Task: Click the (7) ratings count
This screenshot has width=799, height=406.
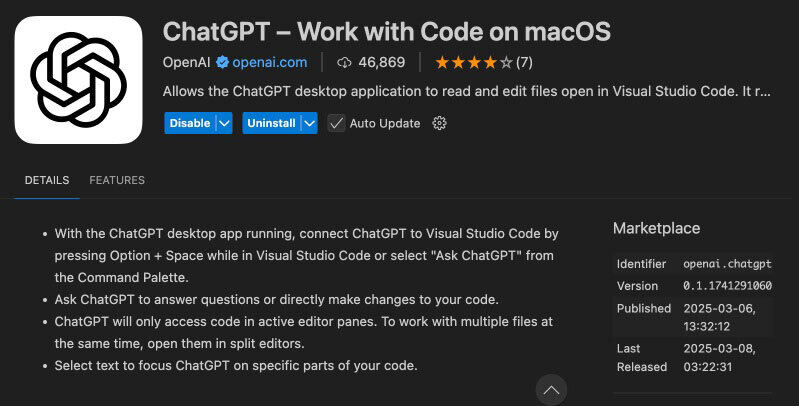Action: coord(524,63)
